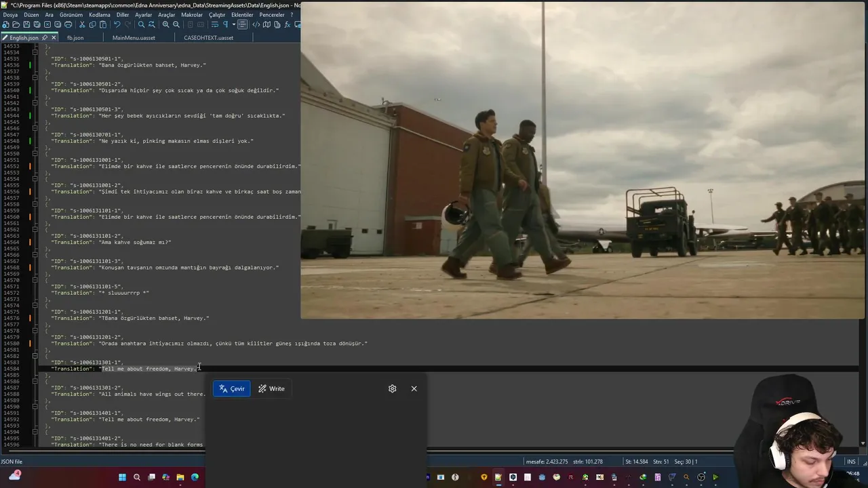The image size is (868, 488).
Task: Collapse the fold marker at line 14554
Action: point(35,179)
